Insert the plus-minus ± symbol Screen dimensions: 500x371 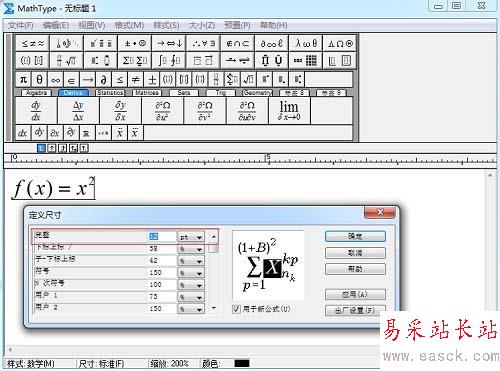point(152,80)
